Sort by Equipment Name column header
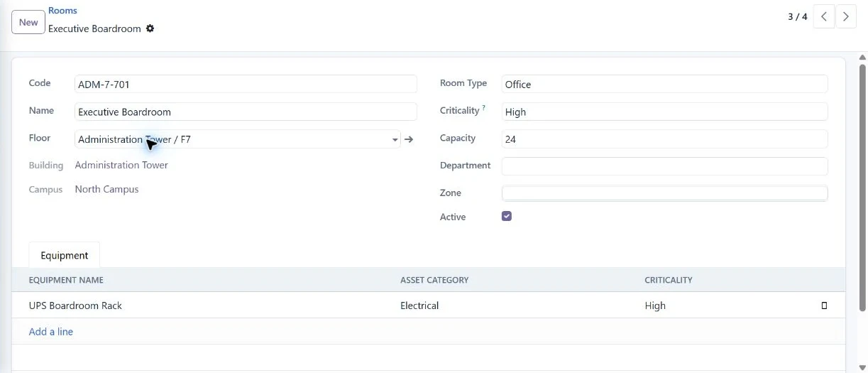The height and width of the screenshot is (373, 868). [66, 280]
